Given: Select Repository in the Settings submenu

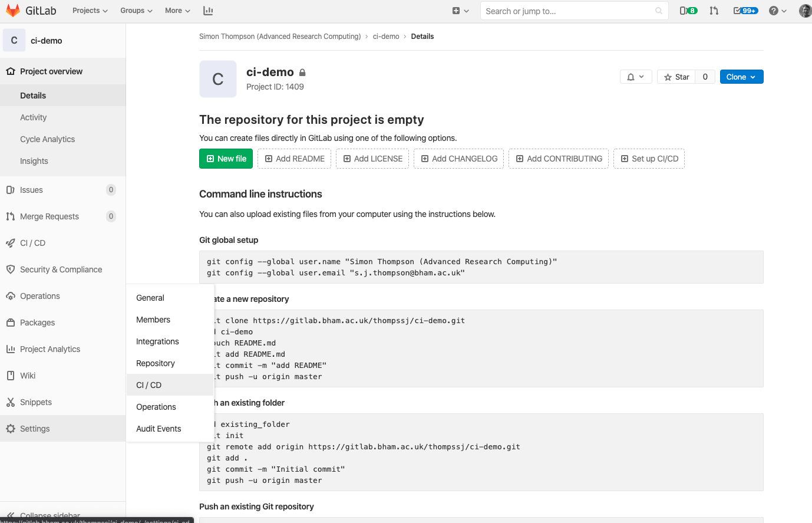Looking at the screenshot, I should (156, 363).
